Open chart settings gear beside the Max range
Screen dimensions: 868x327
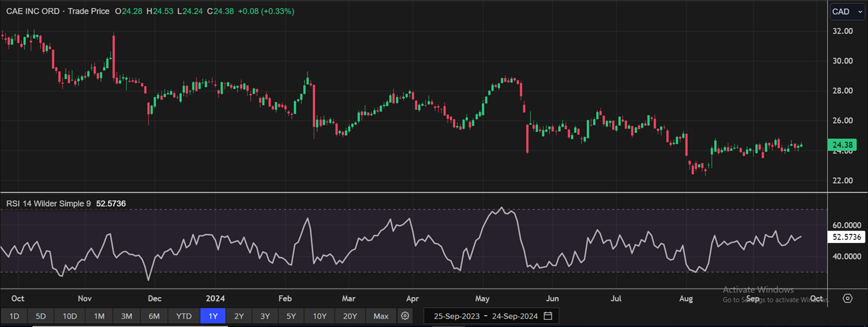tap(405, 316)
